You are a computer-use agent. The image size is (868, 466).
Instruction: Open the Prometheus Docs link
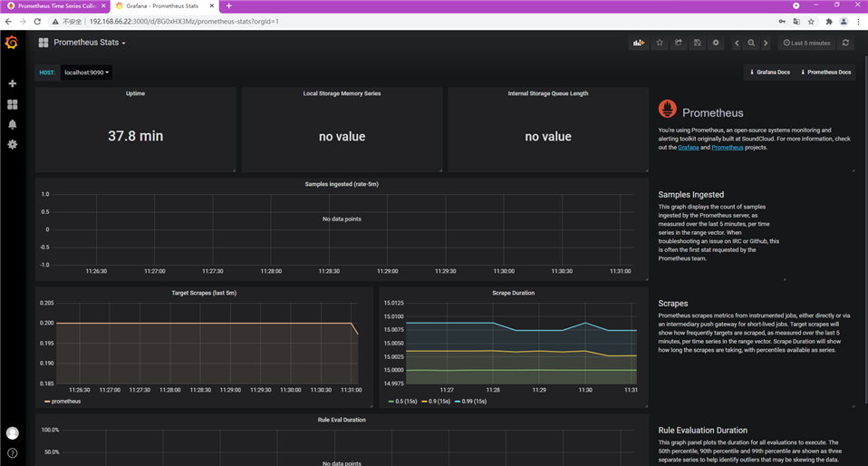tap(826, 72)
